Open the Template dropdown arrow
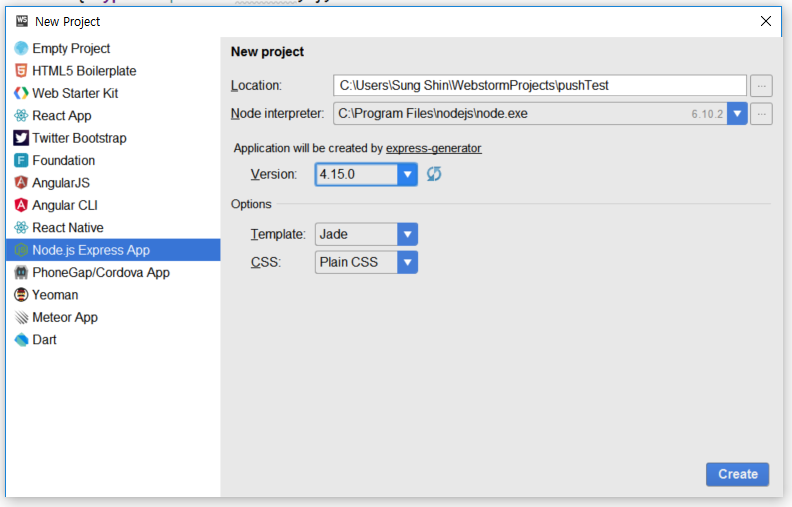 click(407, 234)
